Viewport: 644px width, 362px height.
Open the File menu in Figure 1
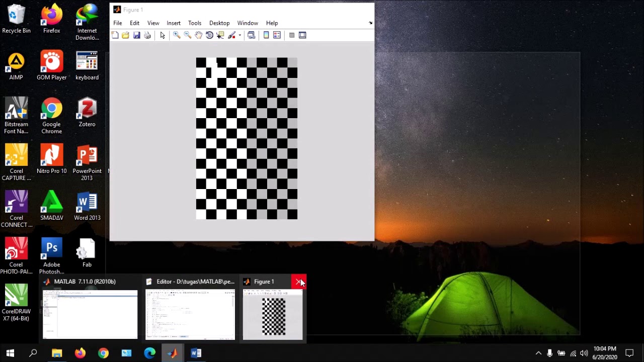pyautogui.click(x=118, y=23)
